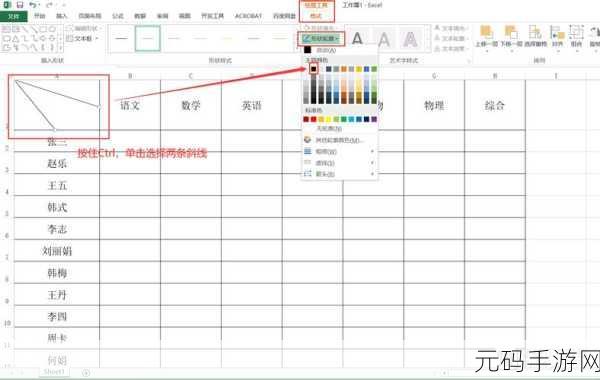This screenshot has height=380, width=600.
Task: Open the 文本轮廓 (Text Outline) dropdown
Action: [452, 39]
